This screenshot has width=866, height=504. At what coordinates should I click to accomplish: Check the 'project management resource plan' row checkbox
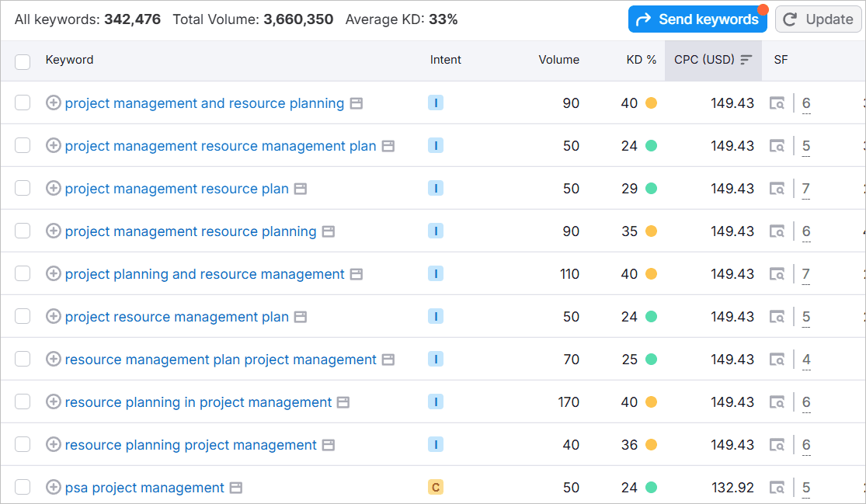click(x=23, y=188)
